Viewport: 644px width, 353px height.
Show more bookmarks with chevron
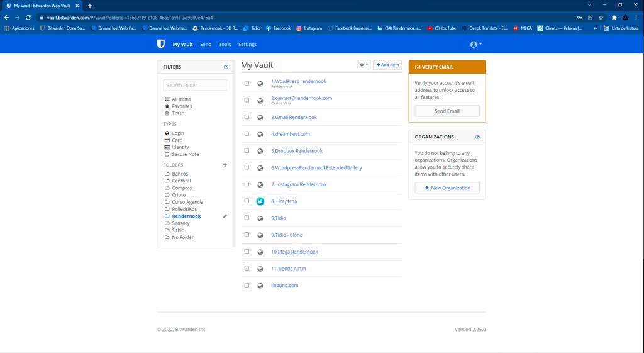pos(595,28)
